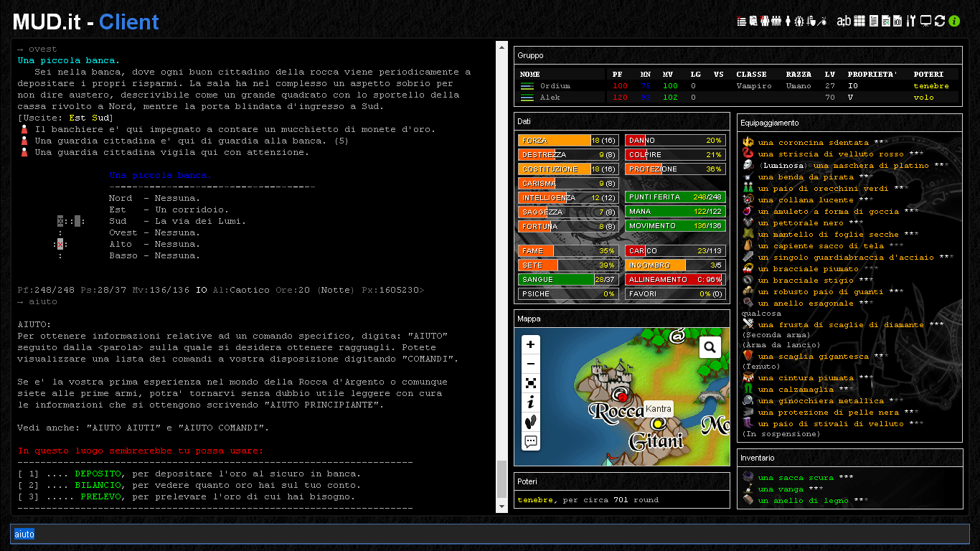Click 'un paio di stivali di velluto'

(x=831, y=424)
